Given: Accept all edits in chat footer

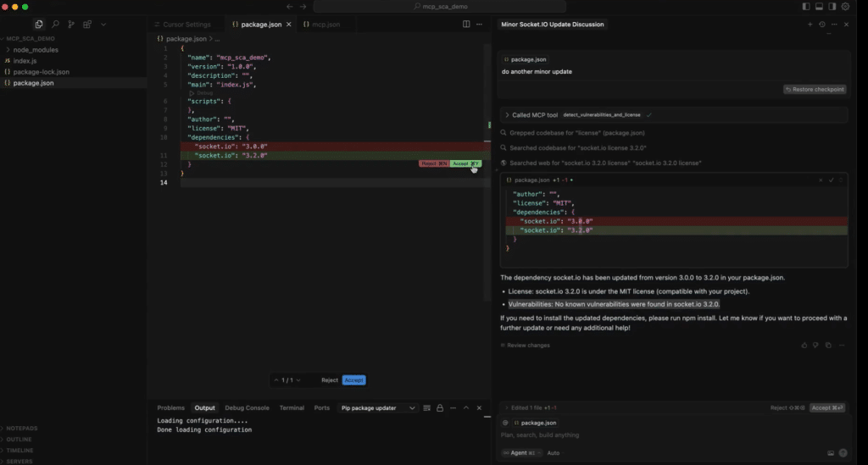Looking at the screenshot, I should click(x=827, y=408).
